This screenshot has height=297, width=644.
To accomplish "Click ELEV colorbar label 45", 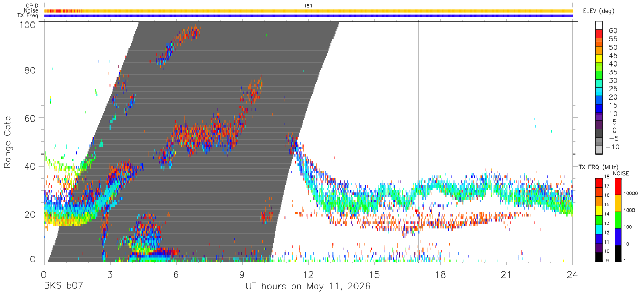I will coord(613,56).
